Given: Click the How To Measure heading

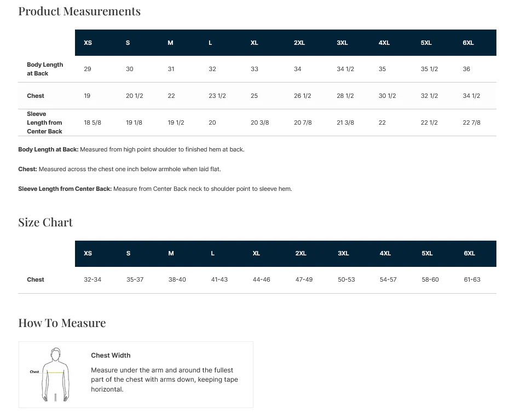Looking at the screenshot, I should pyautogui.click(x=62, y=323).
